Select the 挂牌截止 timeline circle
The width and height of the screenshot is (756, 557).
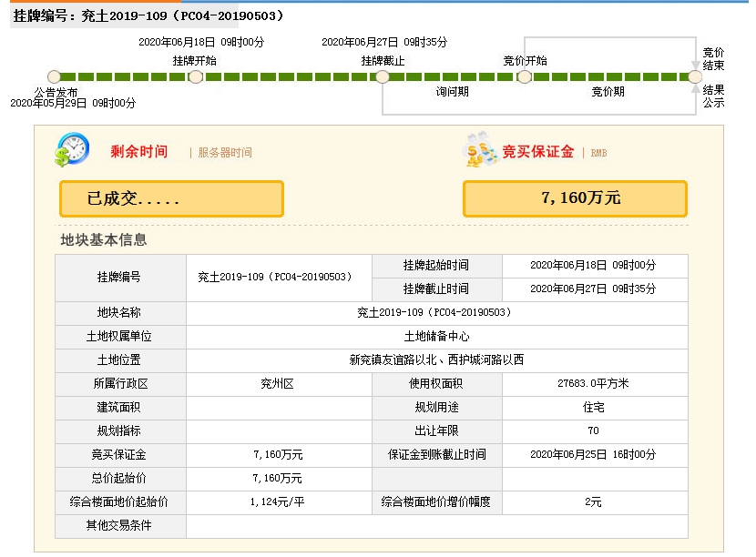tap(383, 77)
